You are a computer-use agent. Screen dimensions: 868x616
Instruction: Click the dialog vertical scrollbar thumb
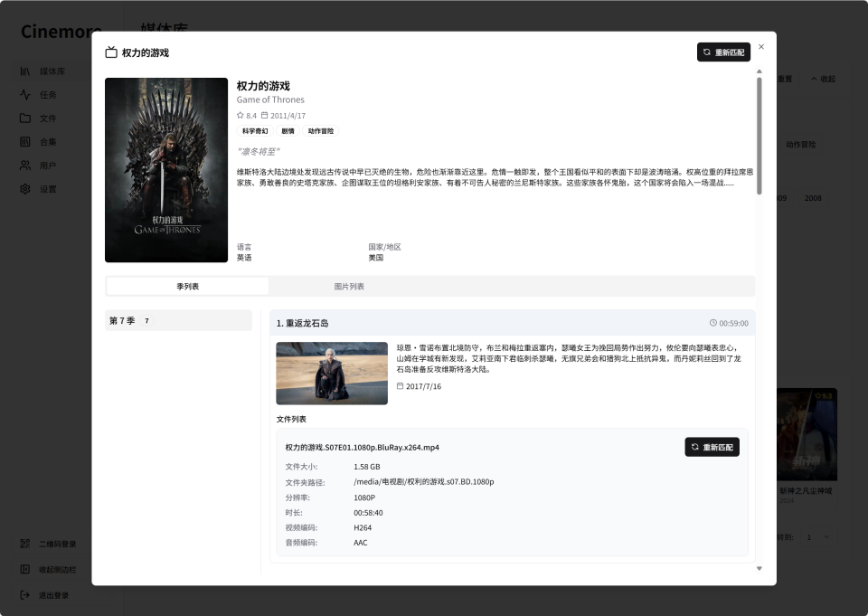(759, 136)
